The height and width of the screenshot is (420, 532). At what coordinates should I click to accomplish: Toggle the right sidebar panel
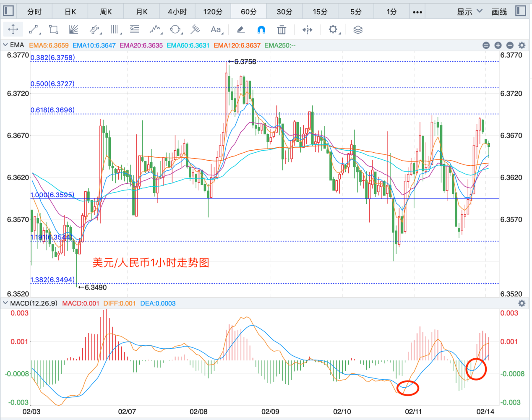pyautogui.click(x=521, y=11)
